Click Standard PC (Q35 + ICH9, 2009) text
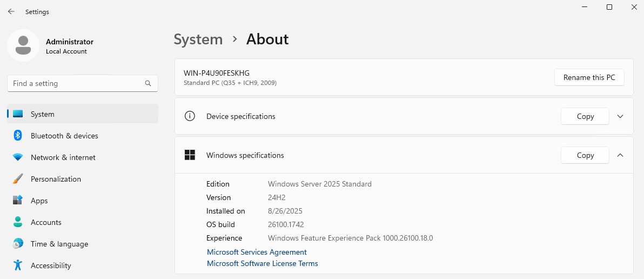 [230, 83]
